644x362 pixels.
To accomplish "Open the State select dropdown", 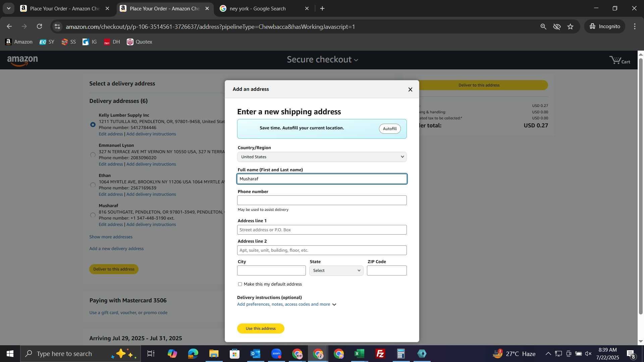I will coord(336,270).
